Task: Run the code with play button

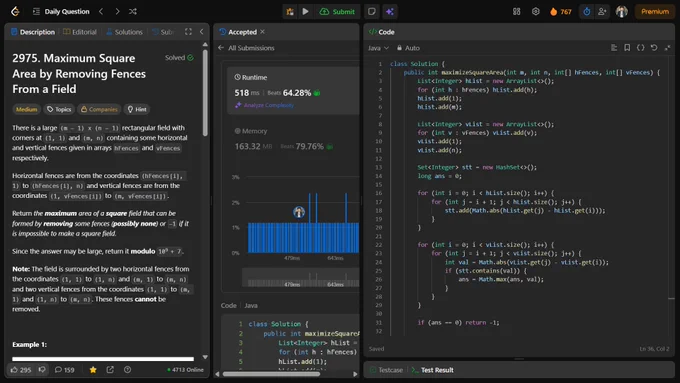Action: click(x=305, y=12)
